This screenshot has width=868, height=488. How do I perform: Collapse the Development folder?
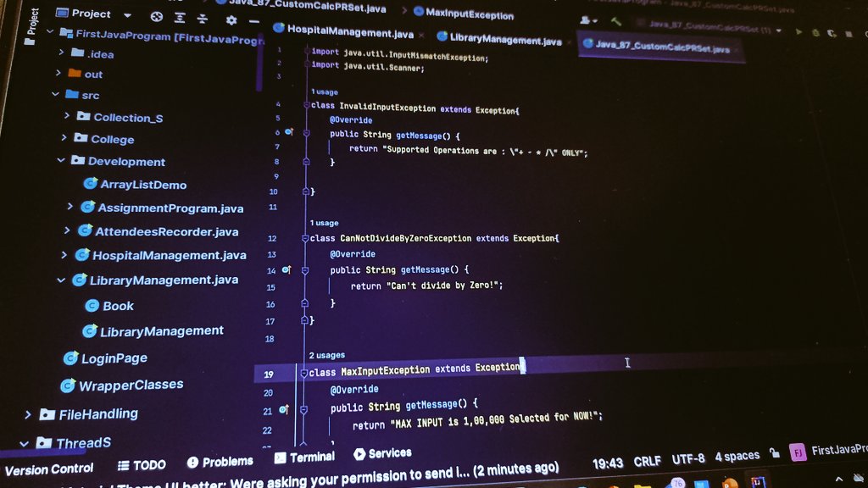tap(61, 160)
